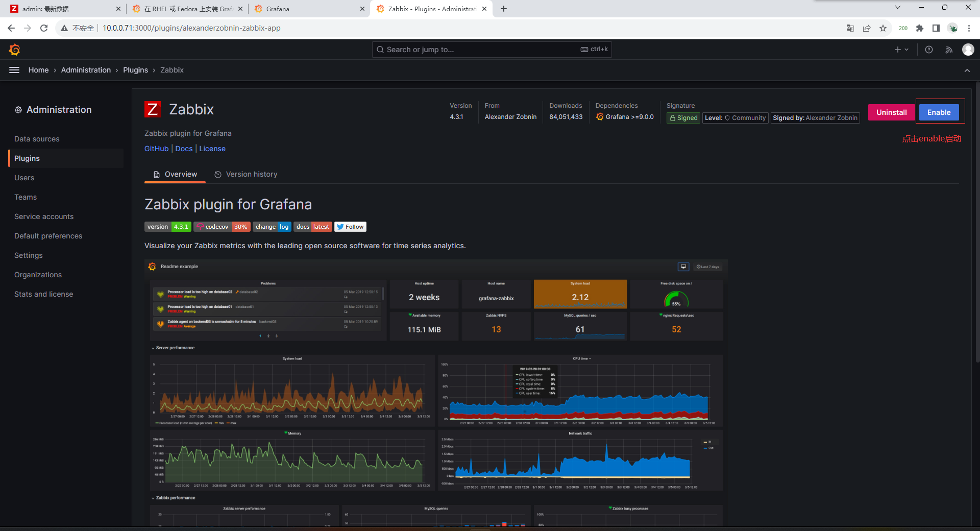
Task: Open the user profile avatar
Action: (x=968, y=50)
